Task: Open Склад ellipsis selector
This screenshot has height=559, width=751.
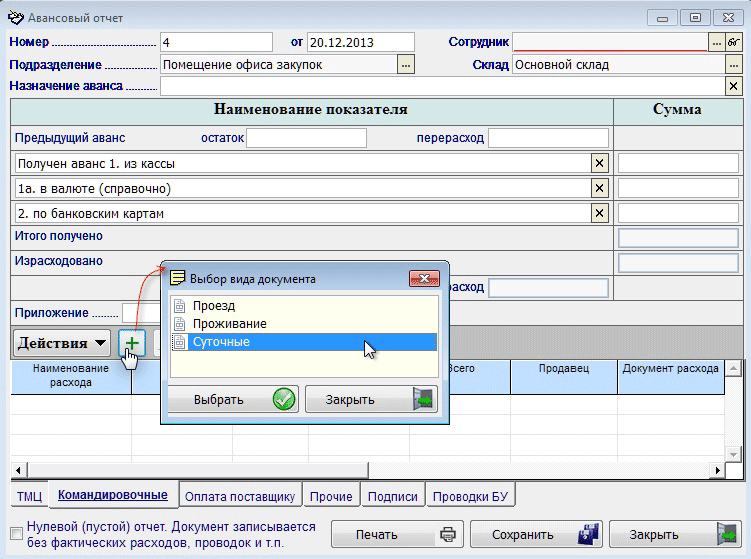Action: tap(733, 65)
